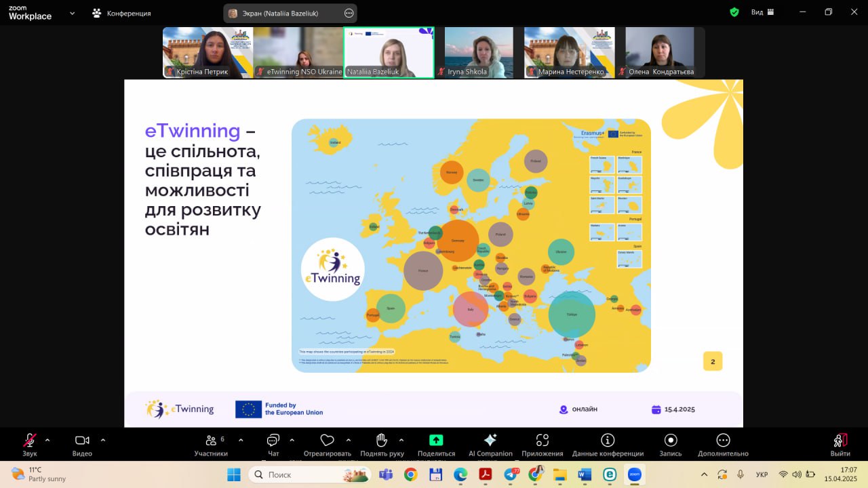Unmute the microphone via Звук button
868x488 pixels.
[29, 445]
